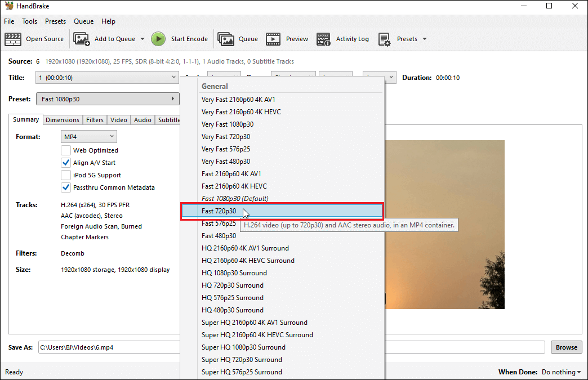Click the Open Source clapperboard icon
The height and width of the screenshot is (380, 588).
coord(13,39)
